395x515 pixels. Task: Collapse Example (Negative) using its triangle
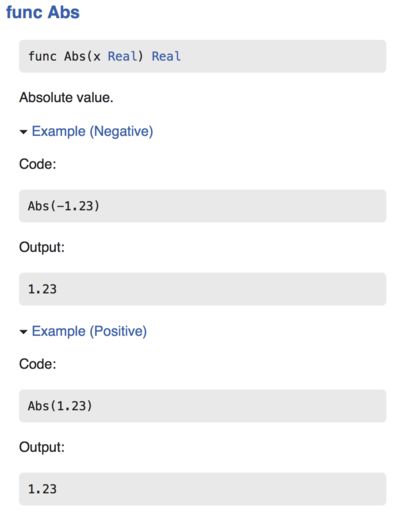coord(23,132)
